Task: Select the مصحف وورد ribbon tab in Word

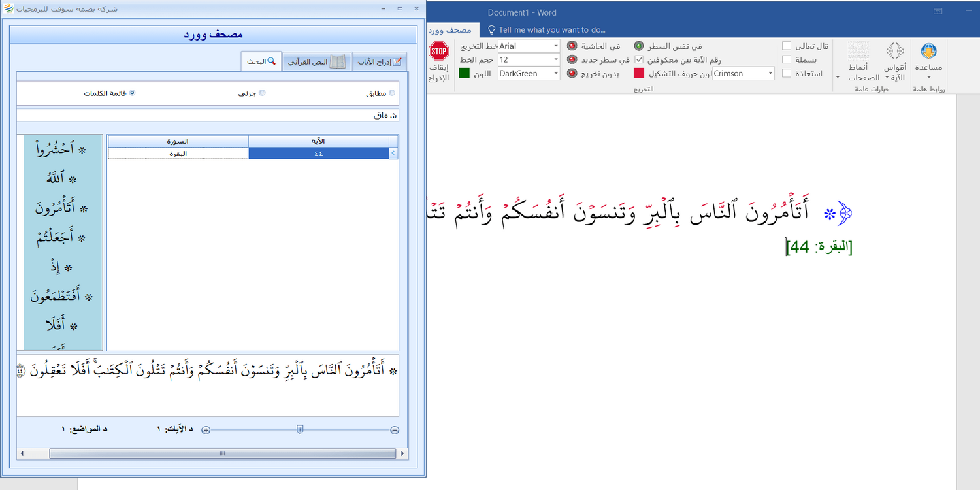Action: (451, 30)
